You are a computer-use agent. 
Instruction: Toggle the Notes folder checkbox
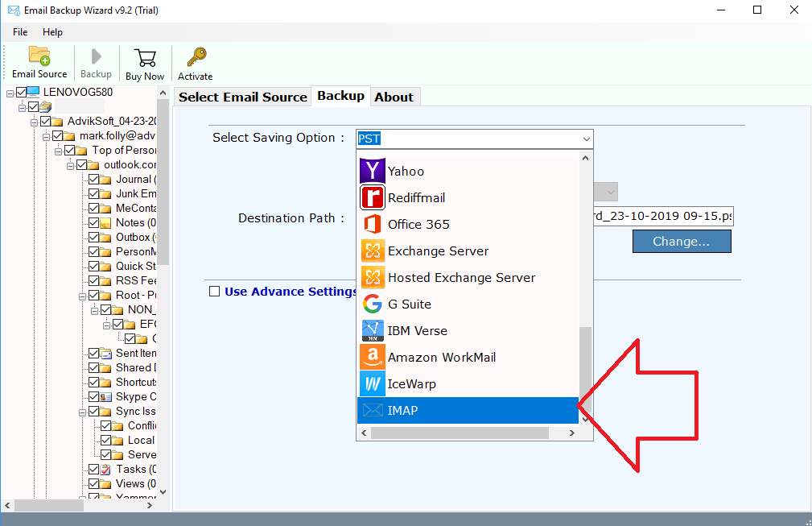pos(93,223)
